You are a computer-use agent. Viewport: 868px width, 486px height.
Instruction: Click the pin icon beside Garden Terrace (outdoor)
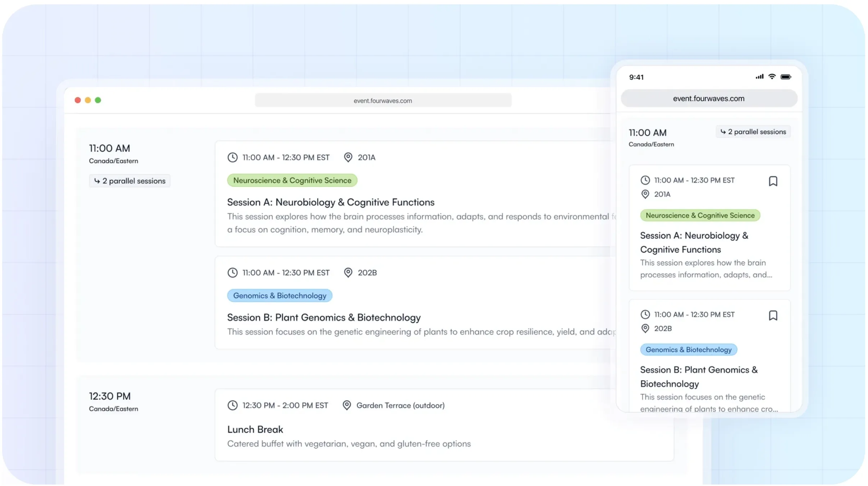pyautogui.click(x=347, y=405)
